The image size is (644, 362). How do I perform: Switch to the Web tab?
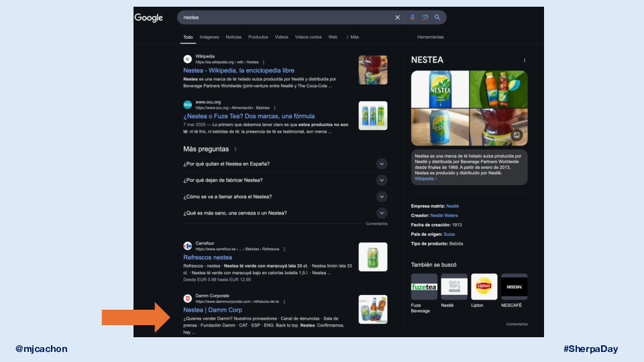pos(333,37)
